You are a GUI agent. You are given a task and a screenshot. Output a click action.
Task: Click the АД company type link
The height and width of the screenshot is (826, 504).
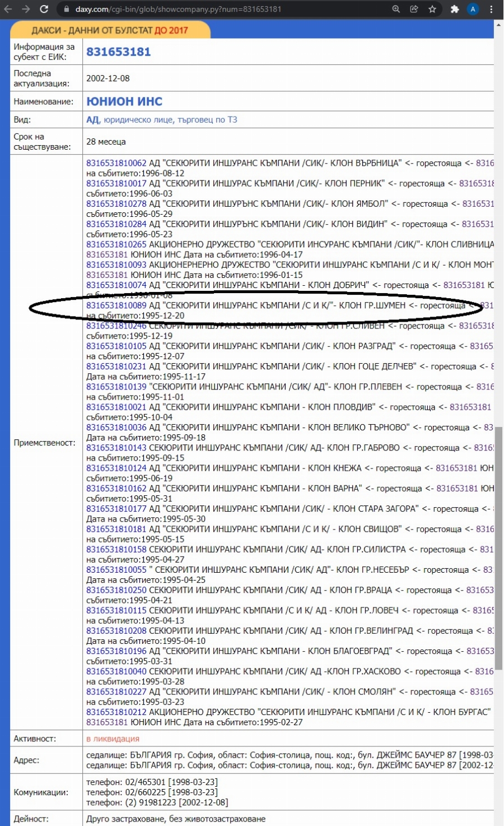(x=92, y=119)
